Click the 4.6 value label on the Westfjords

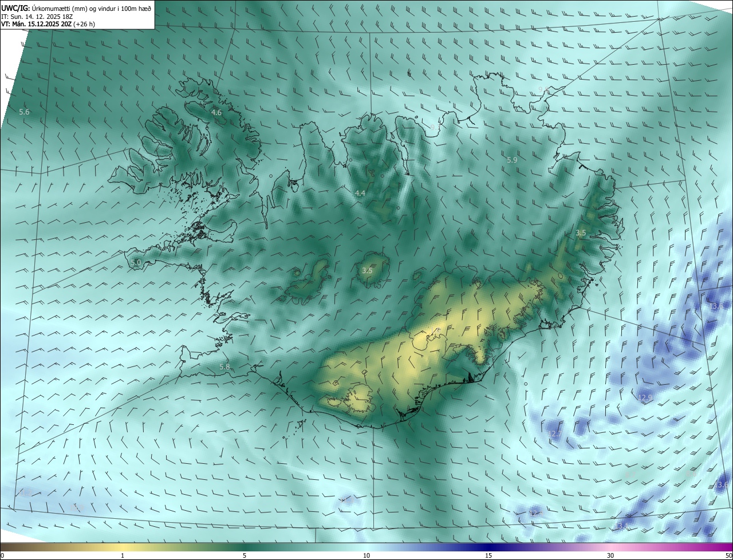(x=216, y=113)
